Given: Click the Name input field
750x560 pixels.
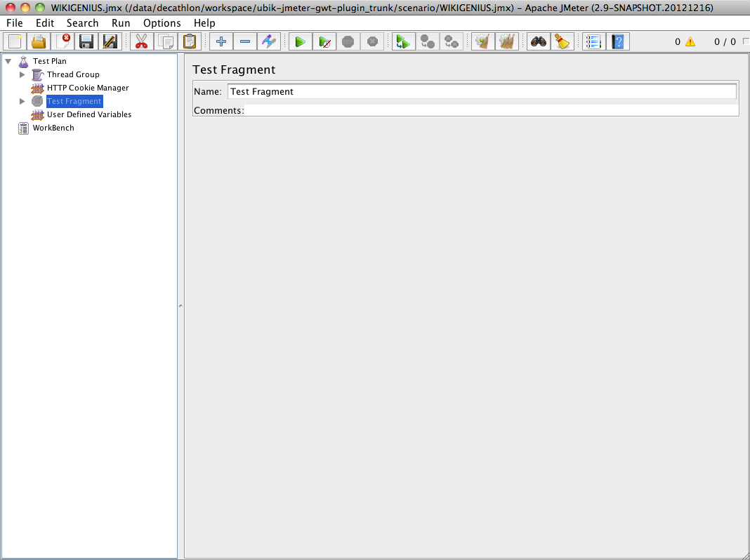Looking at the screenshot, I should point(482,91).
